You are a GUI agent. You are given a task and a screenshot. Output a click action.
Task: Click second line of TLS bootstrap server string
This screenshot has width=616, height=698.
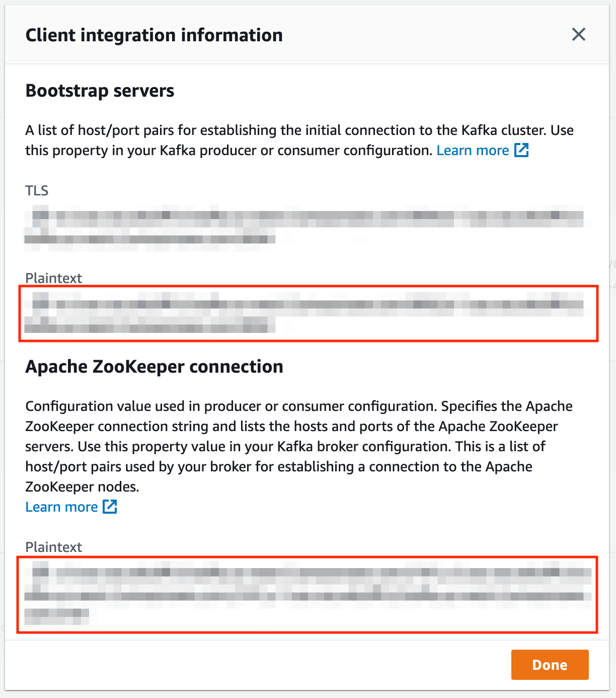[150, 238]
